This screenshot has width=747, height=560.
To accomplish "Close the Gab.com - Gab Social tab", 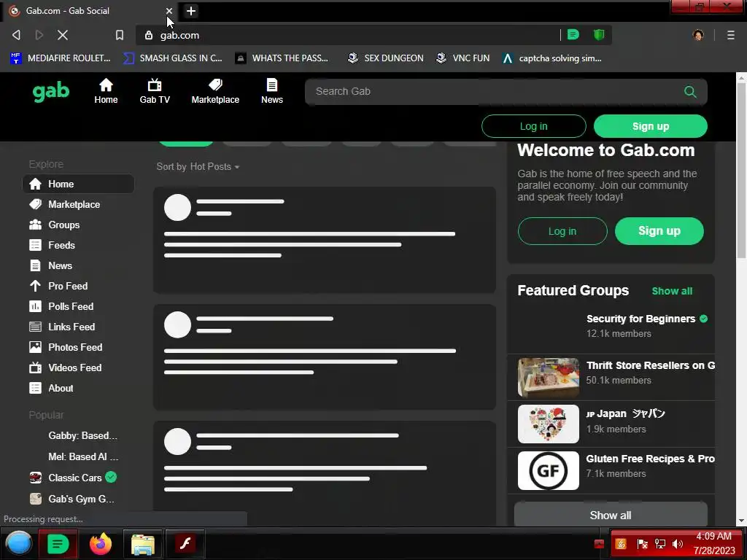I will [169, 10].
